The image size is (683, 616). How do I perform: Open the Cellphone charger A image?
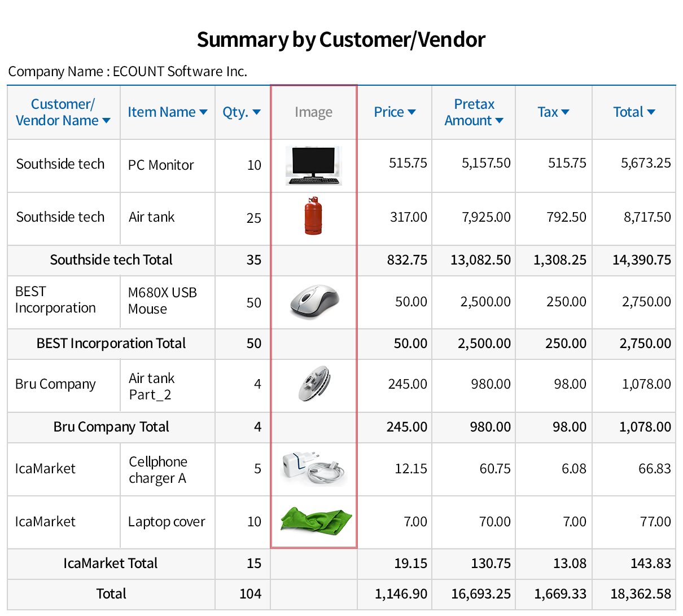coord(313,468)
